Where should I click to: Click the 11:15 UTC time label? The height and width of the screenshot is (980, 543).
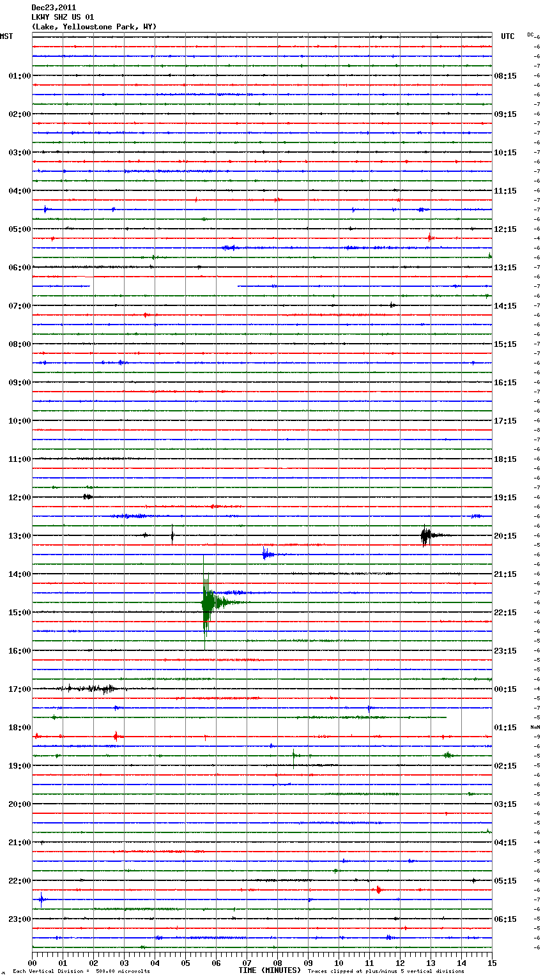coord(505,191)
